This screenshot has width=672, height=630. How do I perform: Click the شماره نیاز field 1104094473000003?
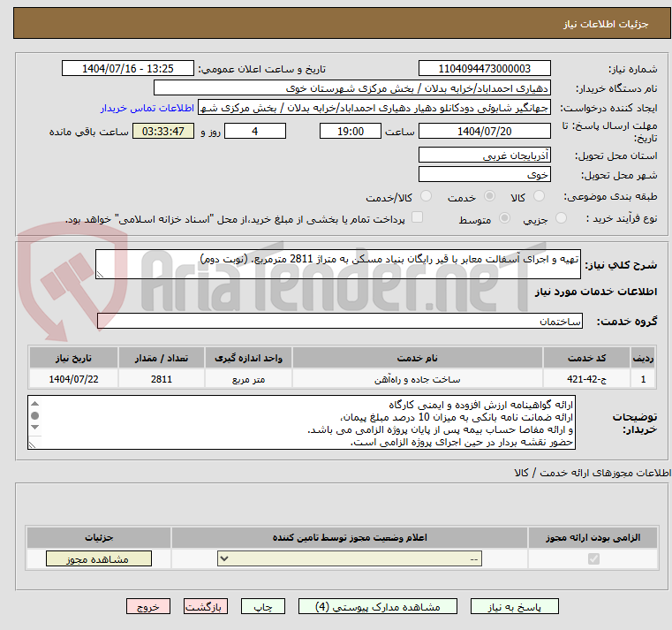point(484,69)
